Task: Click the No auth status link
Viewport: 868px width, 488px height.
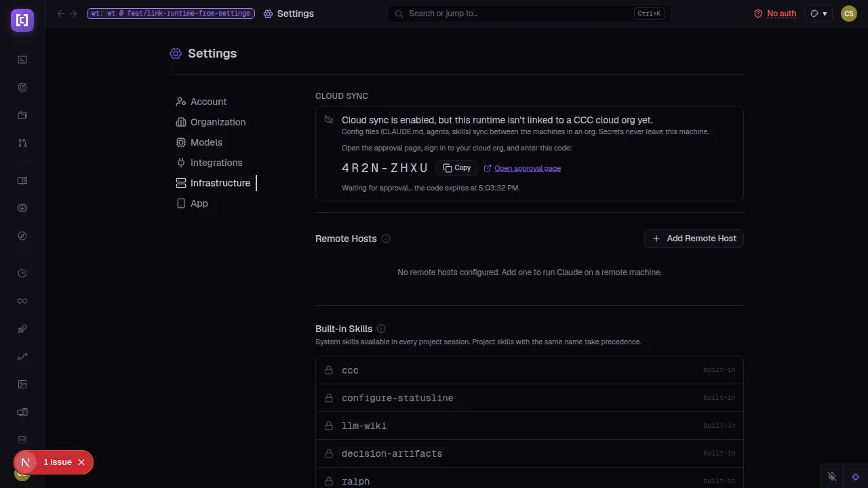Action: (775, 14)
